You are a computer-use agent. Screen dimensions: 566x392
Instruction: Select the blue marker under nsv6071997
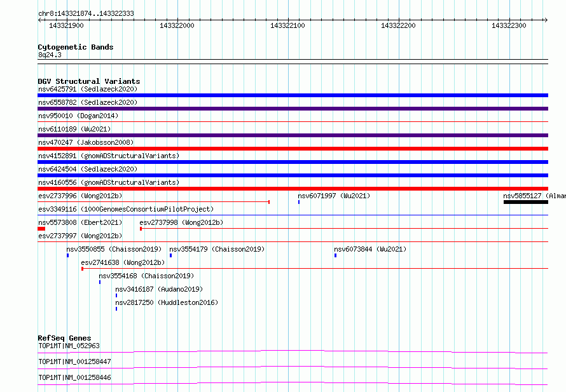tap(299, 202)
